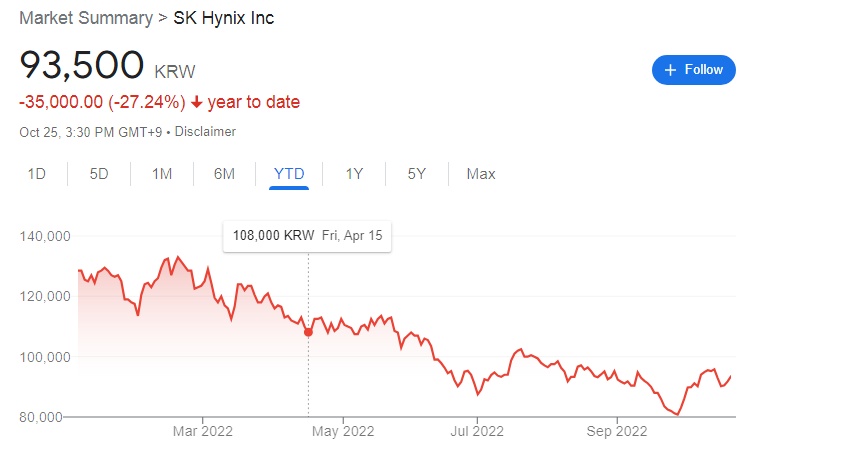Switch to the 5D time range

tap(99, 174)
